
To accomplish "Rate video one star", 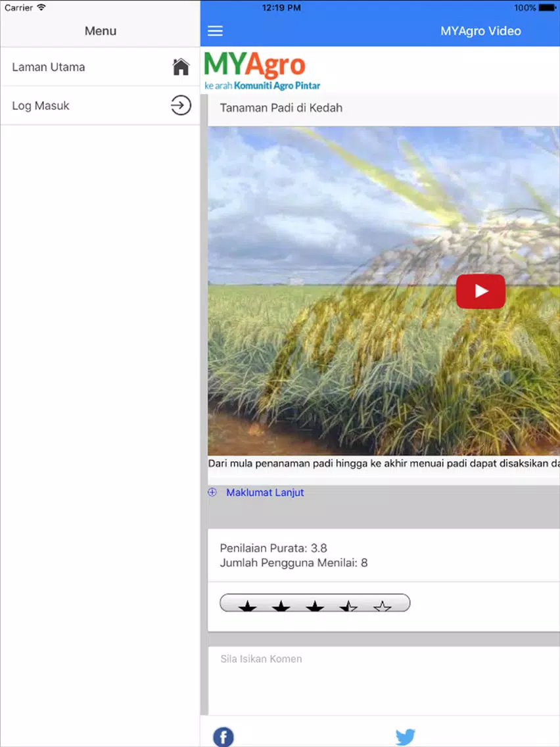I will click(247, 606).
